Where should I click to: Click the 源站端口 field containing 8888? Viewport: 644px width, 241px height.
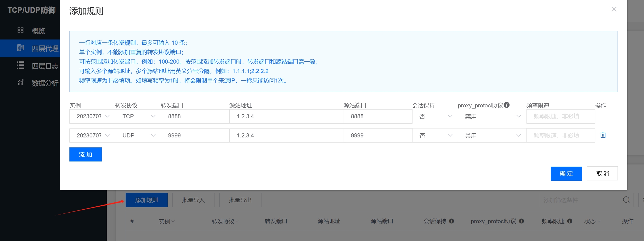(378, 116)
